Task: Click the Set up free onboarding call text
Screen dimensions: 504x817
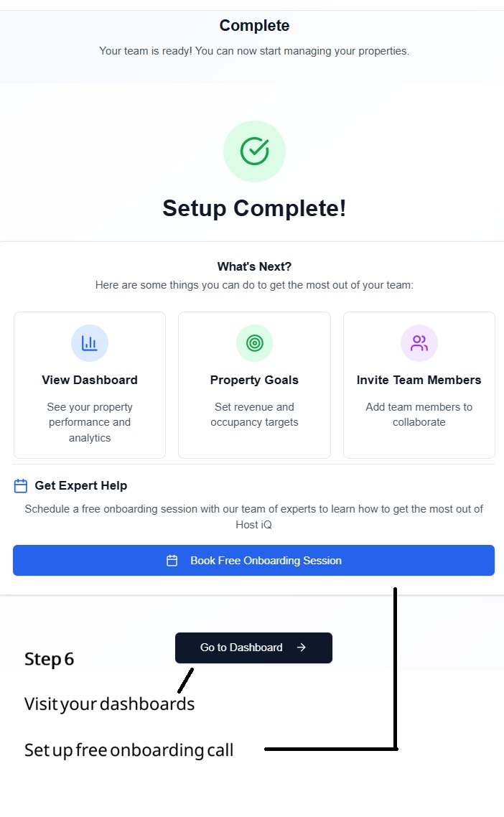Action: (x=129, y=750)
